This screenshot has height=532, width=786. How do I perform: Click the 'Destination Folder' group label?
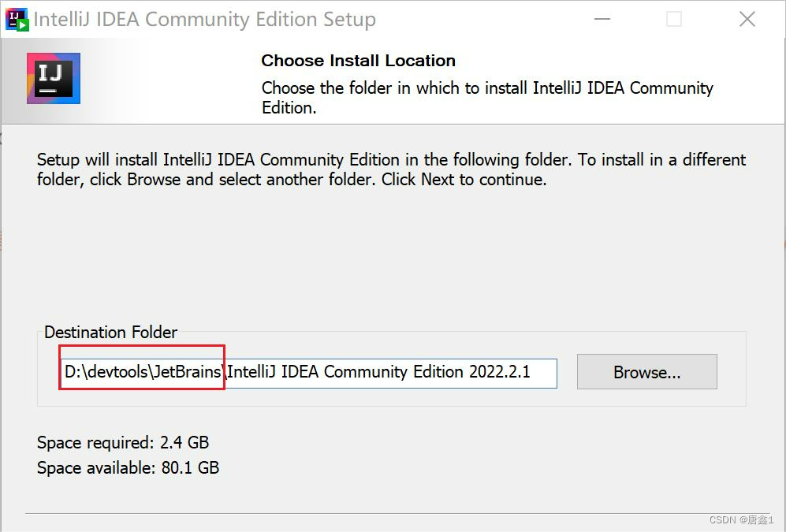tap(111, 332)
